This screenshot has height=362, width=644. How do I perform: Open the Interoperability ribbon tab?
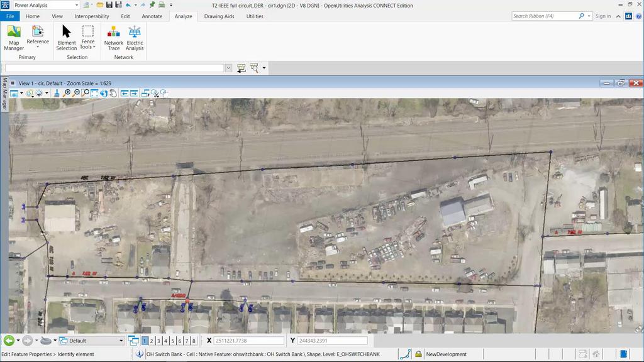(x=92, y=16)
